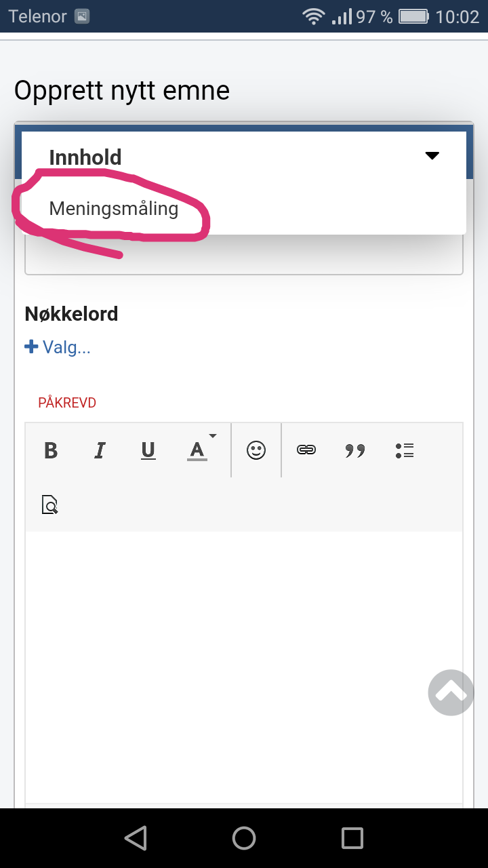Open the emoji smiley picker
Viewport: 488px width, 868px height.
(256, 450)
